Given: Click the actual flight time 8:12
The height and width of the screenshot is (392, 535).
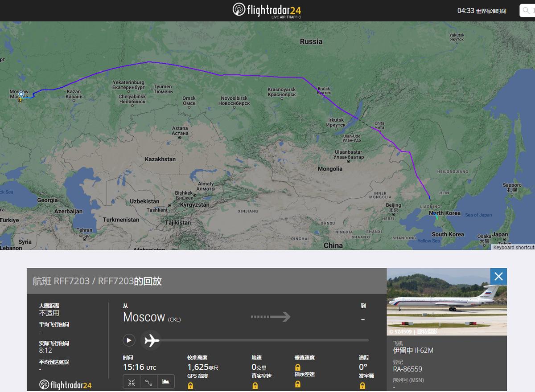Looking at the screenshot, I should pos(46,351).
